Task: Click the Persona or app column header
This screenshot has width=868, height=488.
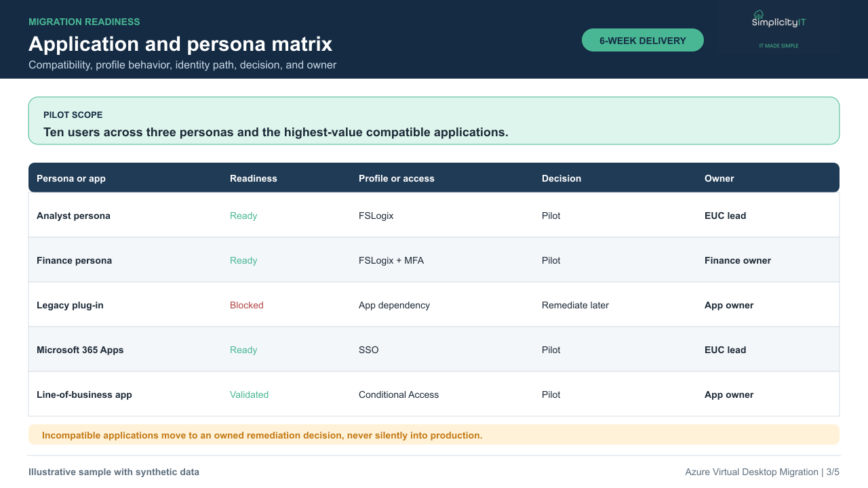Action: click(71, 178)
